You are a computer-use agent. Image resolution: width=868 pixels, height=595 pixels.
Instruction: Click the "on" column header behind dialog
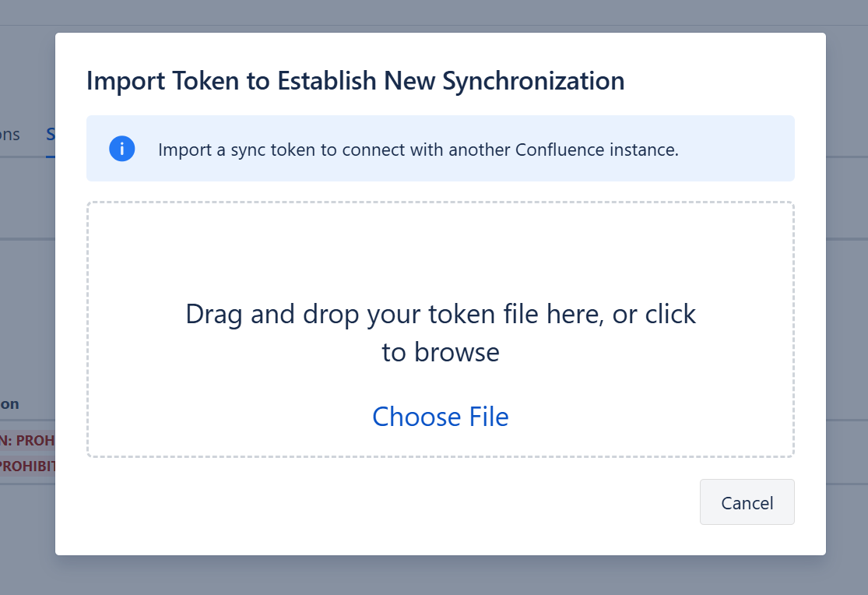9,403
